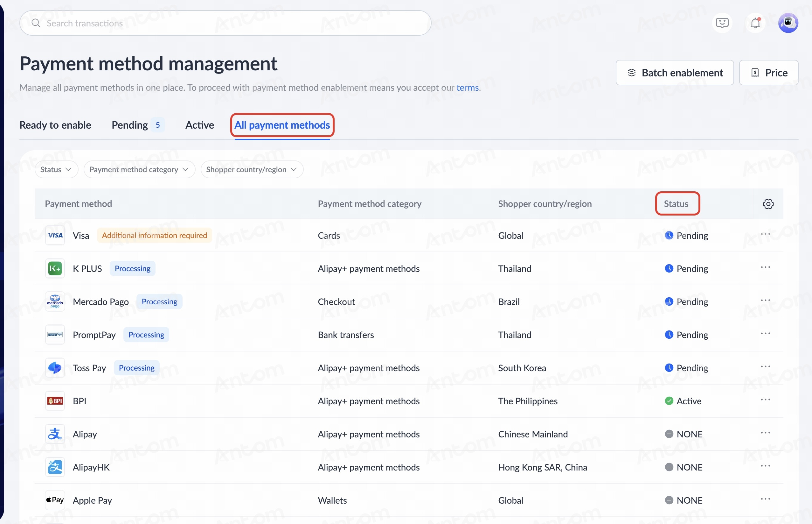The width and height of the screenshot is (812, 524).
Task: Switch to Ready to enable tab
Action: pos(55,125)
